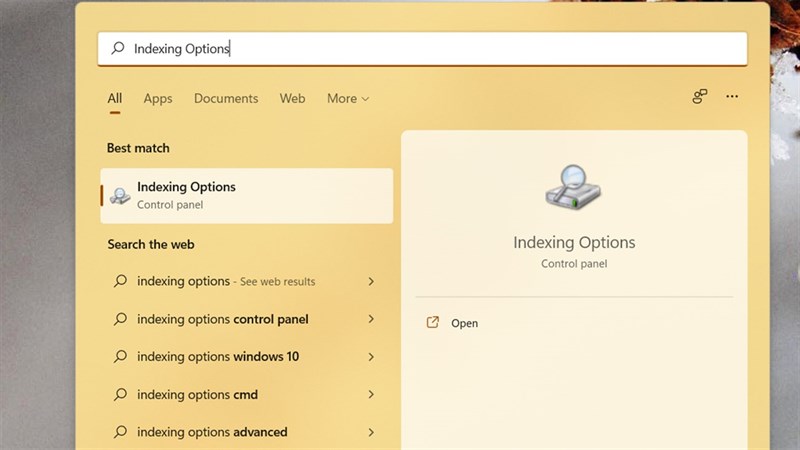800x450 pixels.
Task: Expand arrow for 'indexing options - See web results'
Action: pos(371,282)
